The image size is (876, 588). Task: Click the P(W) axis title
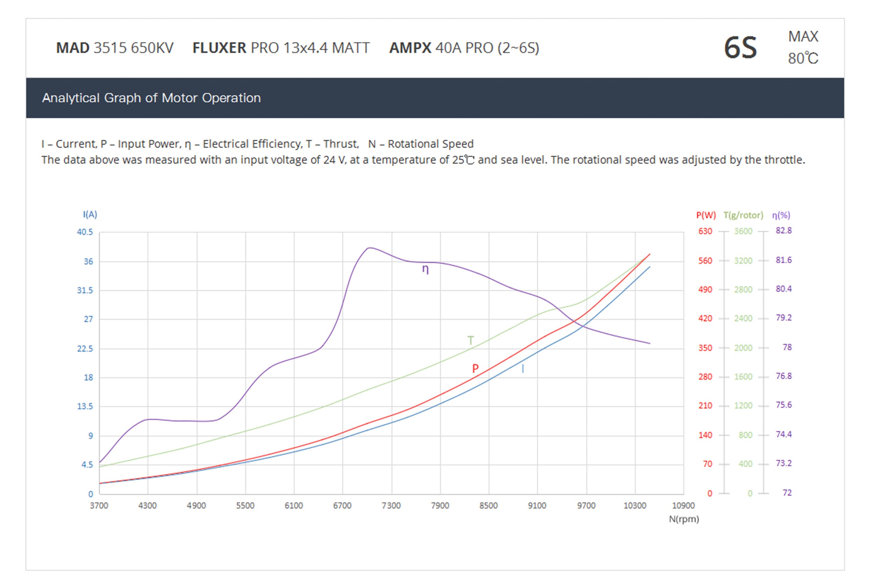[706, 215]
